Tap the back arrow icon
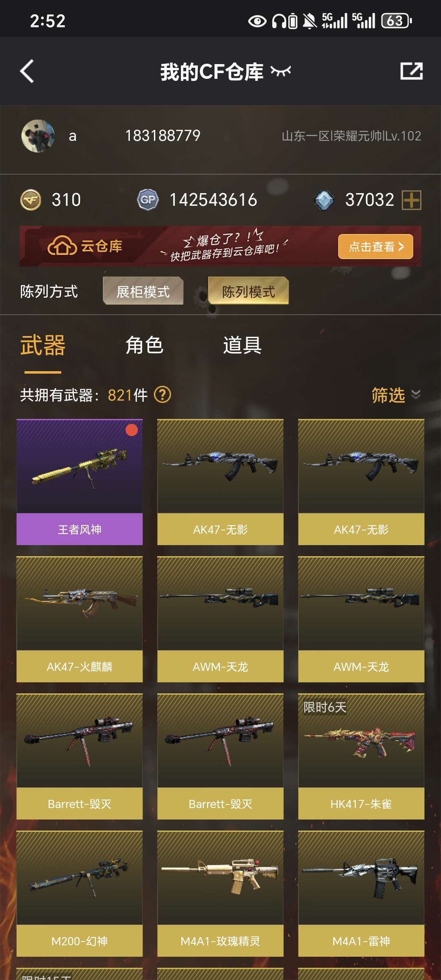This screenshot has width=441, height=980. click(27, 71)
